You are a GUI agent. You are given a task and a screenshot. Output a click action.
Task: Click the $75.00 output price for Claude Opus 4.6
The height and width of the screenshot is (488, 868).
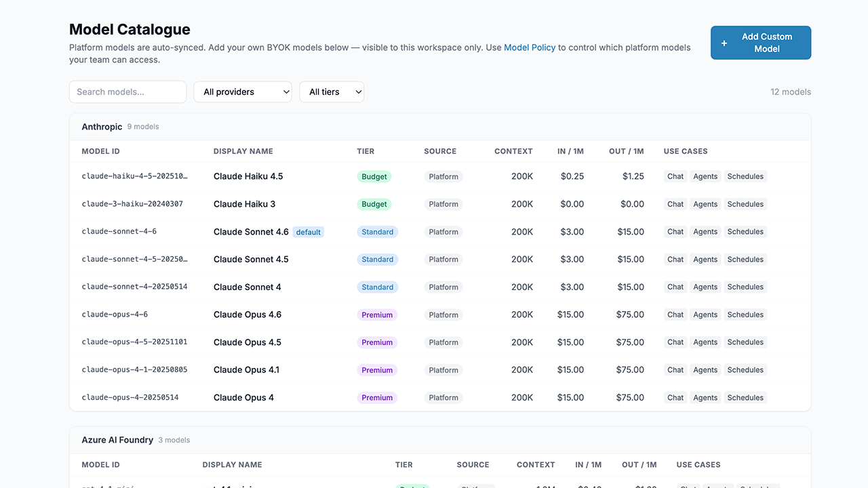pyautogui.click(x=630, y=314)
